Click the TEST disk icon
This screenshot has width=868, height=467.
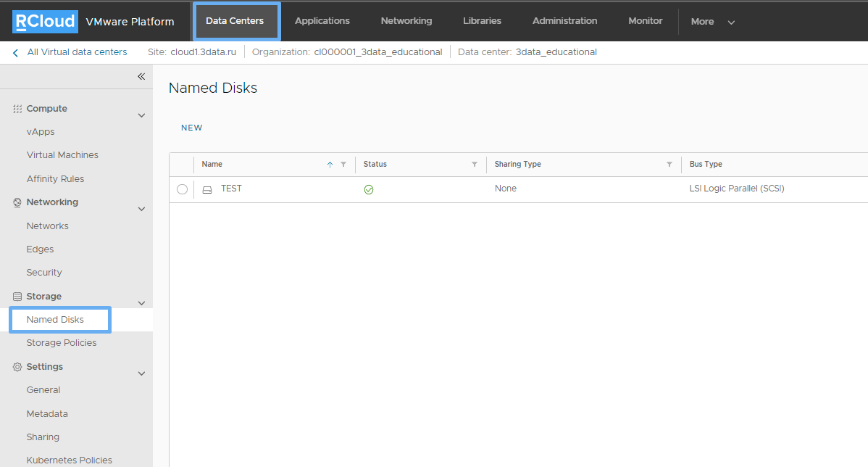207,189
